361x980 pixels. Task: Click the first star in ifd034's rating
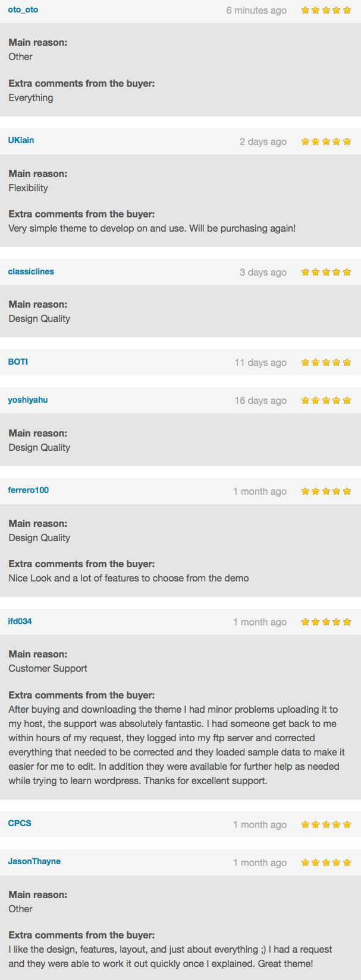(305, 621)
